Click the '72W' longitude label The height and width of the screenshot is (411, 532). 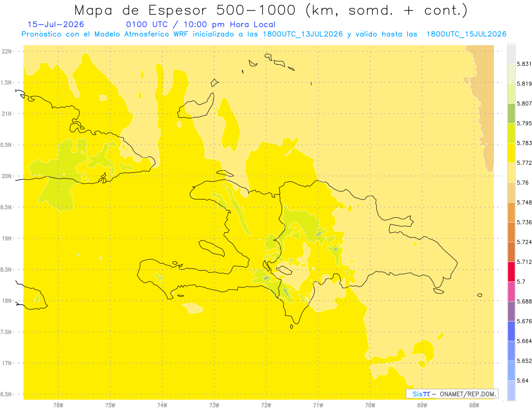coord(266,405)
